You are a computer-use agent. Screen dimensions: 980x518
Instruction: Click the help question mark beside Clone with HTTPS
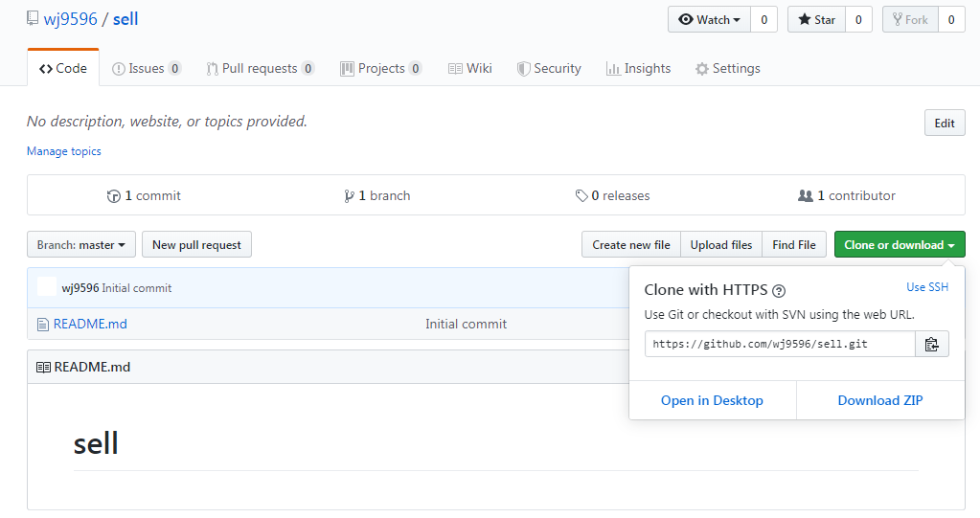[x=779, y=291]
